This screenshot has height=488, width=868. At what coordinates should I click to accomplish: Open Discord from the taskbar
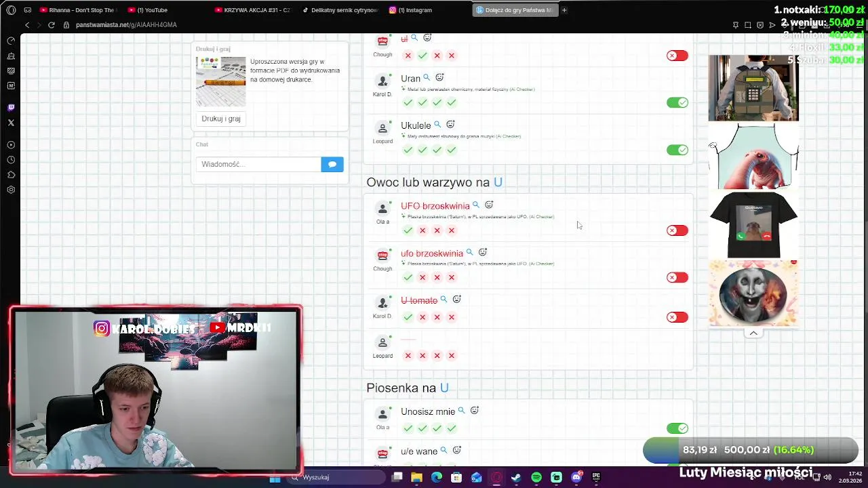point(576,478)
